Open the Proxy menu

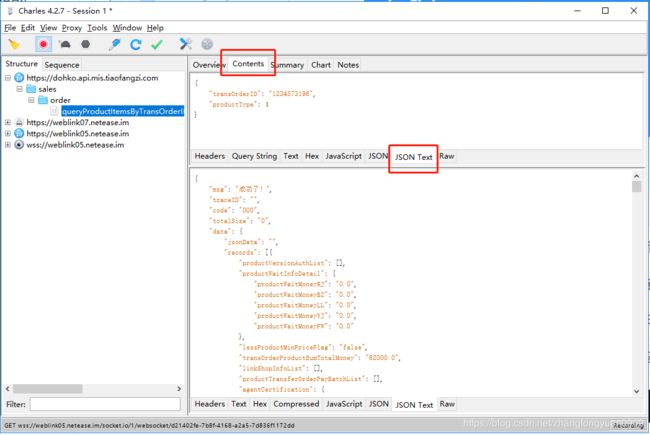point(72,28)
